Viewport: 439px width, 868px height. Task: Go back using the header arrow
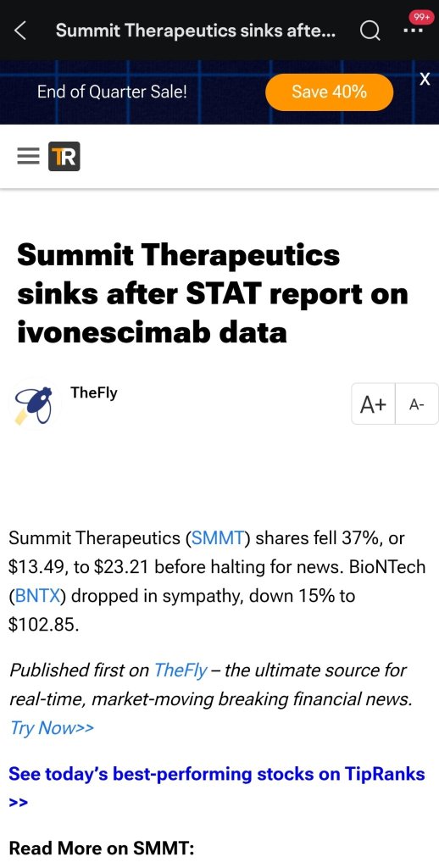[x=20, y=31]
